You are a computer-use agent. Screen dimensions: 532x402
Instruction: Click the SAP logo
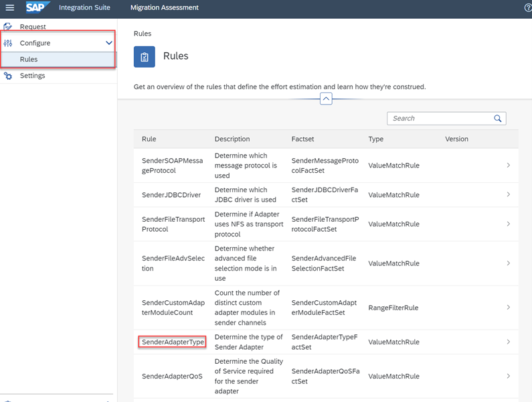coord(37,7)
